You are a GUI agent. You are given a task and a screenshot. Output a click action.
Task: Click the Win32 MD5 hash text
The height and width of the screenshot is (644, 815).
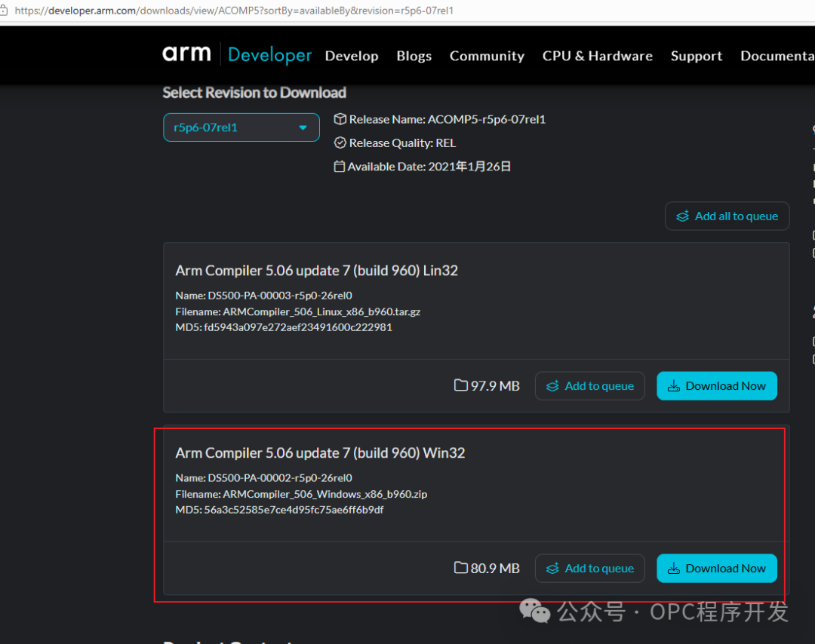pyautogui.click(x=294, y=510)
